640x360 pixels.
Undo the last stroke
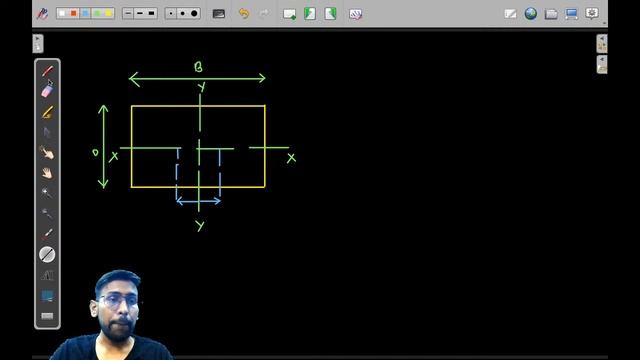[244, 13]
